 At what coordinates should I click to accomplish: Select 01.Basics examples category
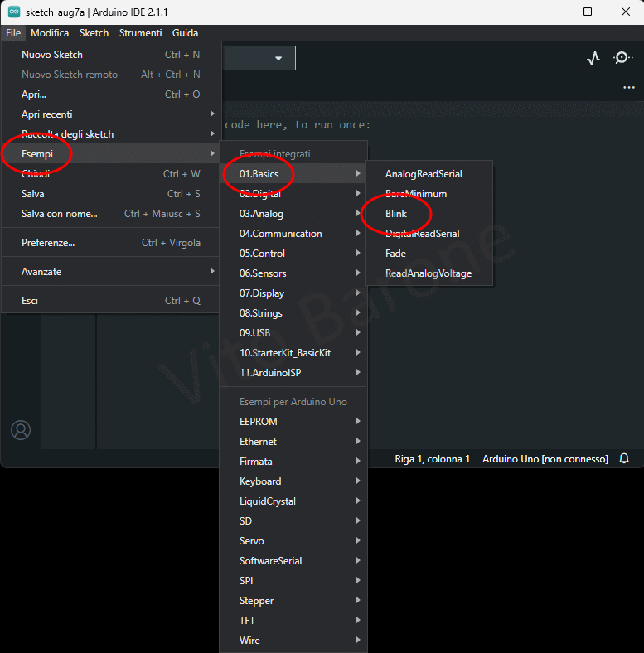point(293,174)
